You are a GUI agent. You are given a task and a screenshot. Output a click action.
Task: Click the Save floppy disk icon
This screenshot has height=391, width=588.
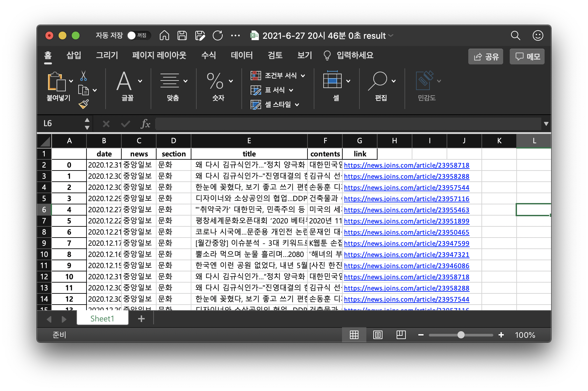pos(182,35)
